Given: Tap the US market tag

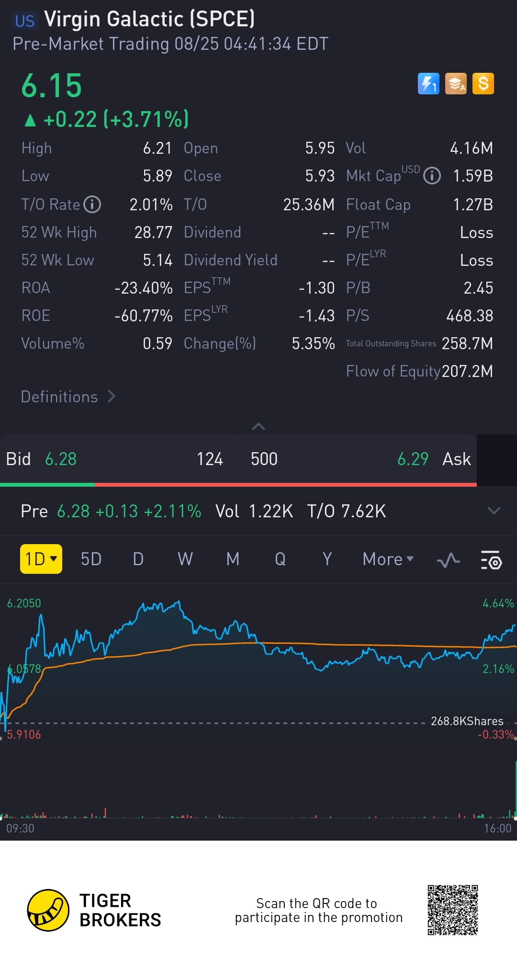Looking at the screenshot, I should pyautogui.click(x=25, y=21).
